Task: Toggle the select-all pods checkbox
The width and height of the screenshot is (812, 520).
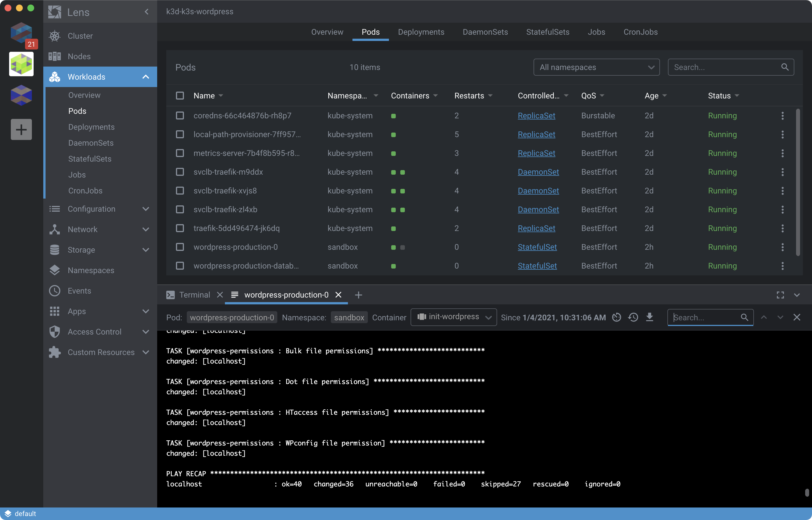Action: click(180, 96)
